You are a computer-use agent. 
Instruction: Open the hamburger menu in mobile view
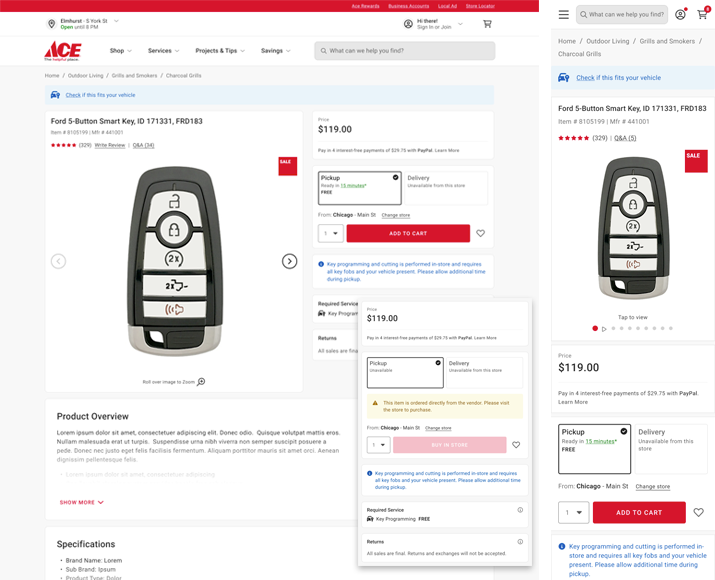tap(564, 15)
